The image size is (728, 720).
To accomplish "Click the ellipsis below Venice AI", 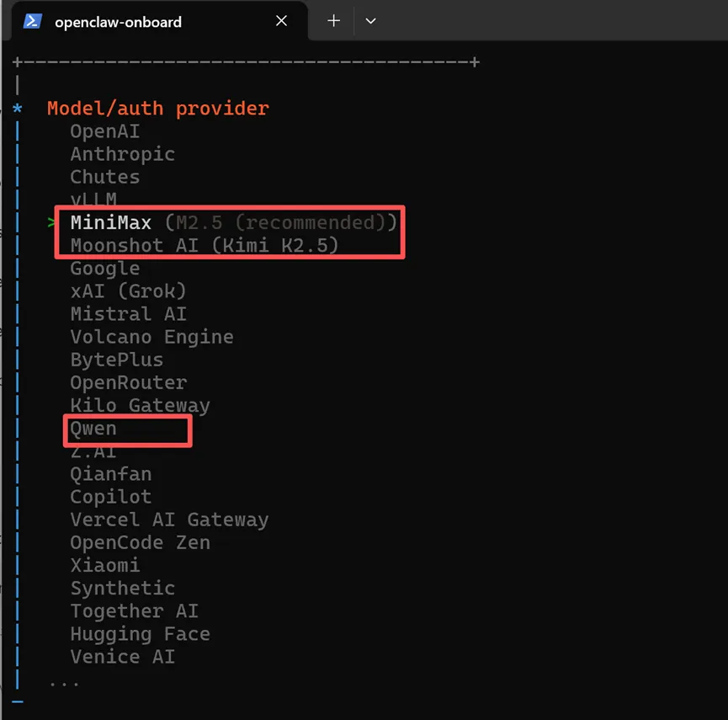I will coord(64,684).
